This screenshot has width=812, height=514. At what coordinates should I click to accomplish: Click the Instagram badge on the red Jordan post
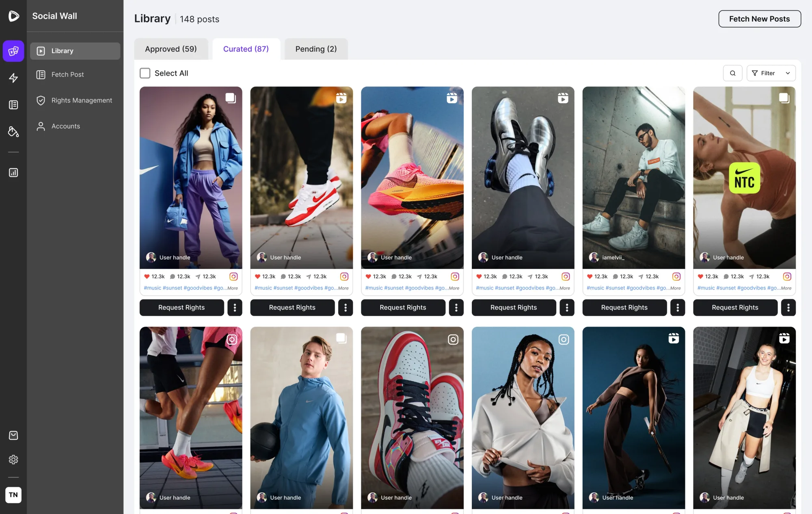tap(453, 339)
